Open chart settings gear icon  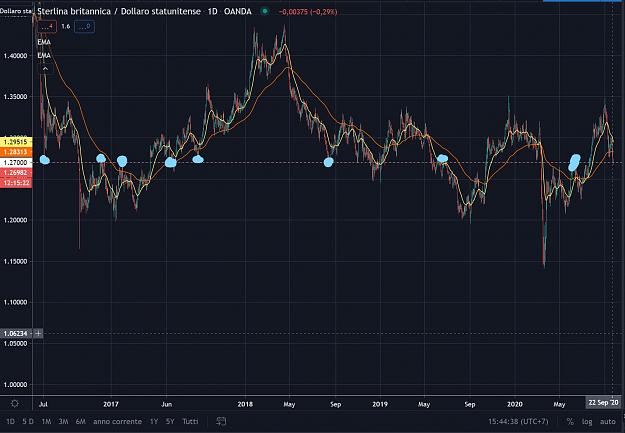click(15, 403)
